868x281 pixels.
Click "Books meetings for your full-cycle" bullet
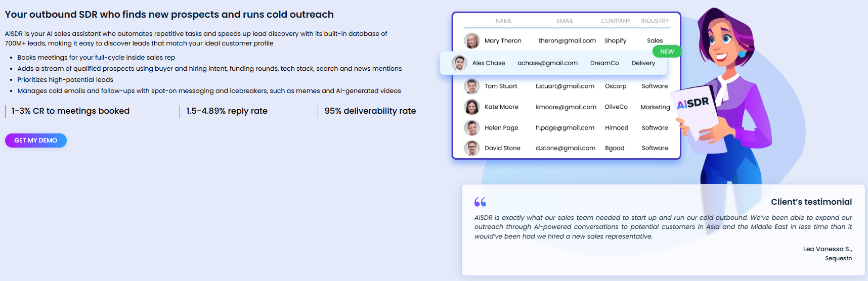tap(96, 58)
